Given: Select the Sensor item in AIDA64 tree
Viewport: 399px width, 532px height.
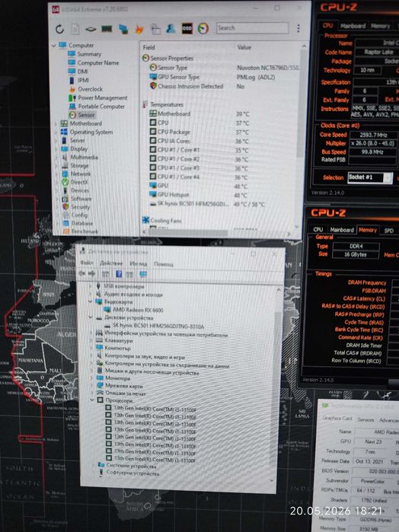Looking at the screenshot, I should [82, 115].
